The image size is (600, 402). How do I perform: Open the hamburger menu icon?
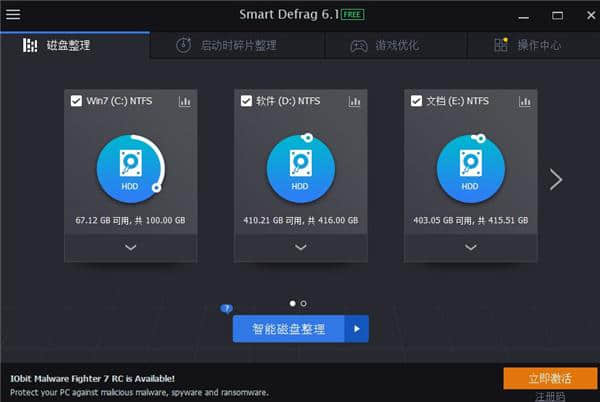[x=13, y=14]
